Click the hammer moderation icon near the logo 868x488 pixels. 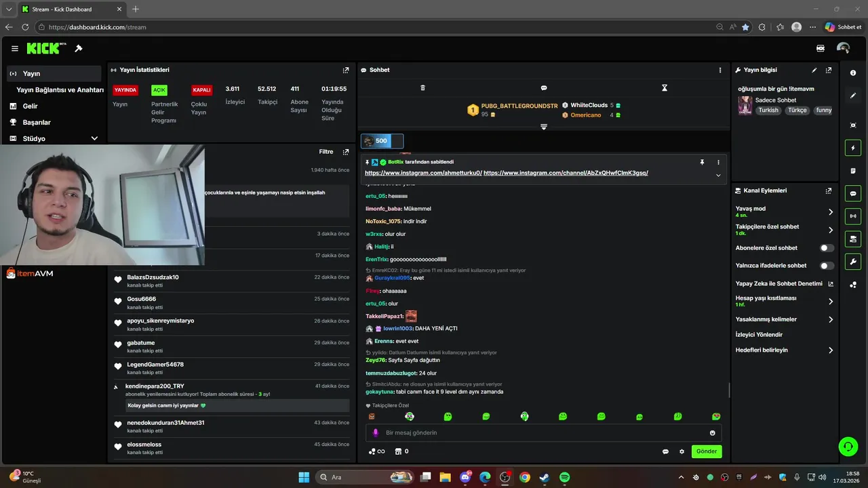point(79,49)
